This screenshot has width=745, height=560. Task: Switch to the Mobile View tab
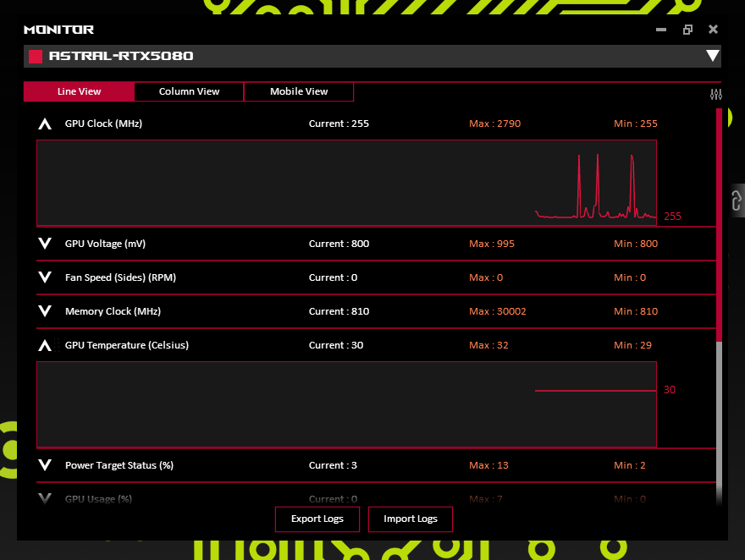(x=299, y=91)
